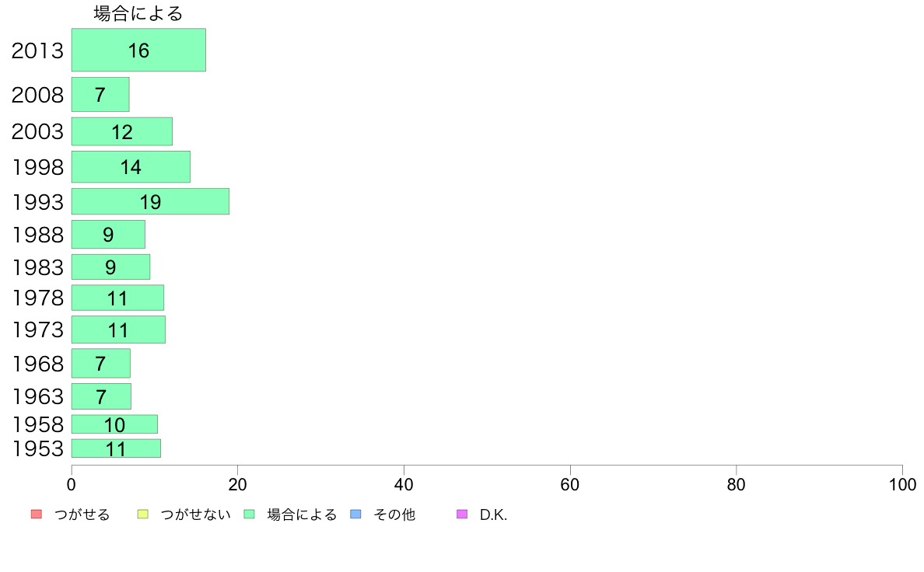Click the つがせない legend text

pos(196,514)
